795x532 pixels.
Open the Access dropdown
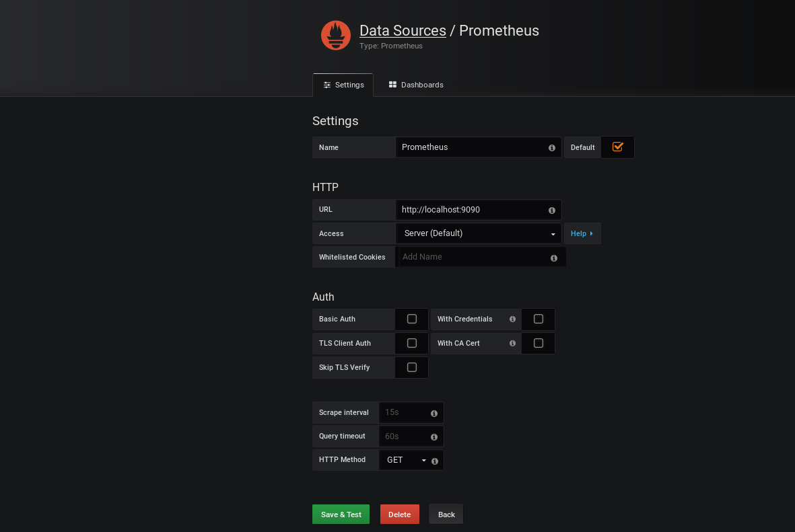pos(478,233)
